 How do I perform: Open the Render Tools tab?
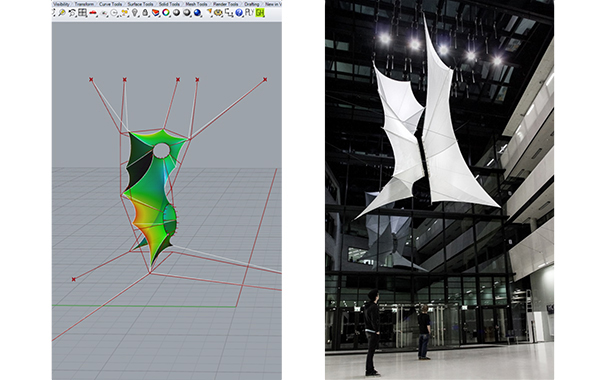(225, 4)
